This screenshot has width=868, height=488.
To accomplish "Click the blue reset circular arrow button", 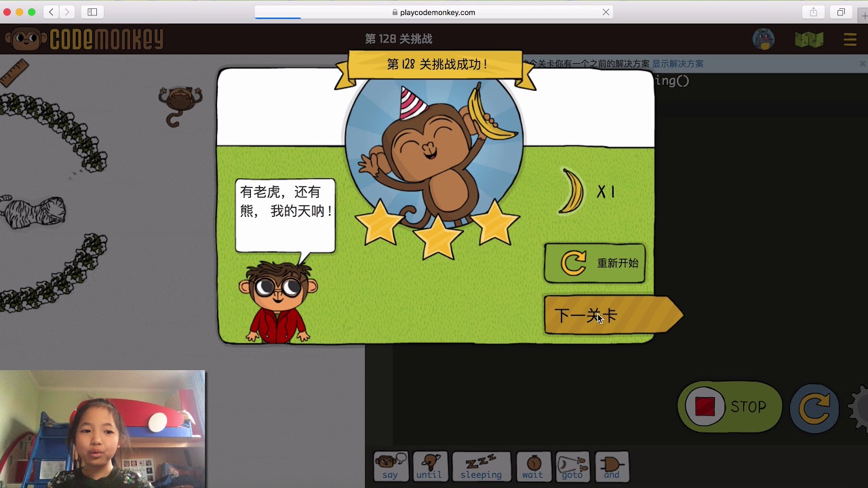I will (814, 408).
